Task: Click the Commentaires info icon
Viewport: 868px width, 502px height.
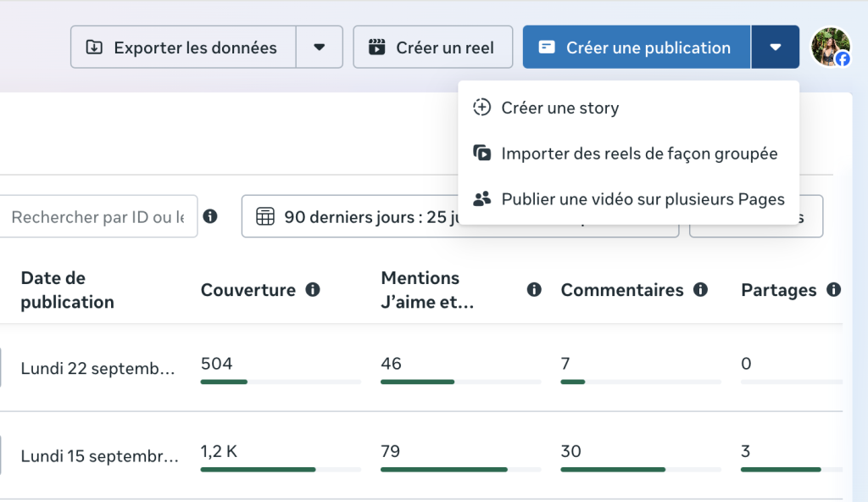Action: pos(700,290)
